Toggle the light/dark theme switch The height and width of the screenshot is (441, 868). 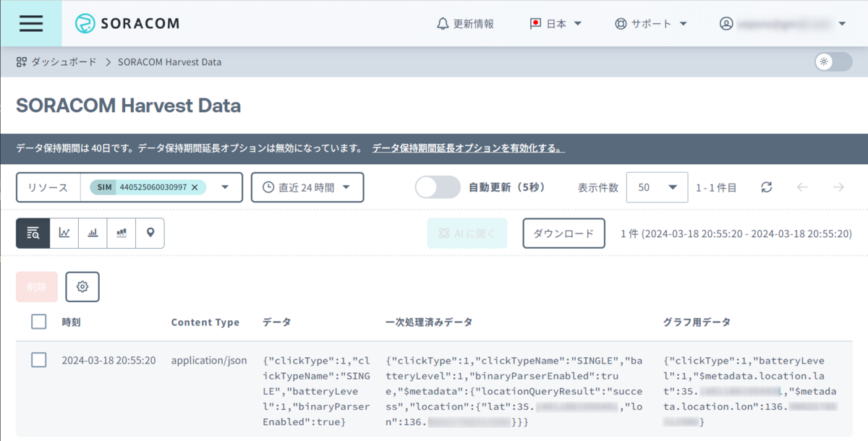[x=833, y=61]
